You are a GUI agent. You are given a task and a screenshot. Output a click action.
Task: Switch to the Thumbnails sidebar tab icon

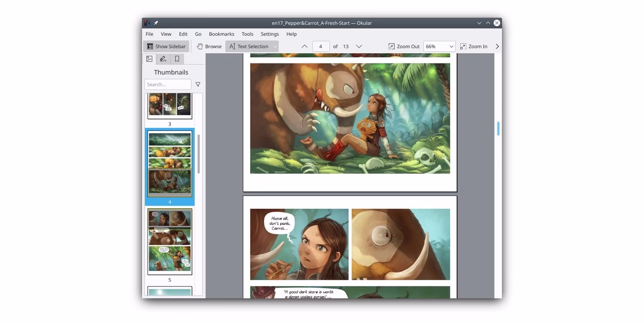[x=149, y=59]
